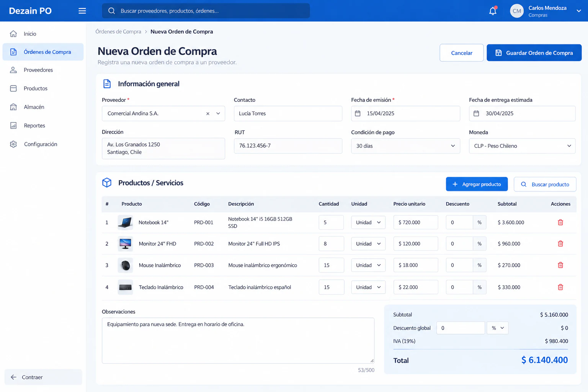Focus the search proveedores, productos field

pyautogui.click(x=206, y=11)
